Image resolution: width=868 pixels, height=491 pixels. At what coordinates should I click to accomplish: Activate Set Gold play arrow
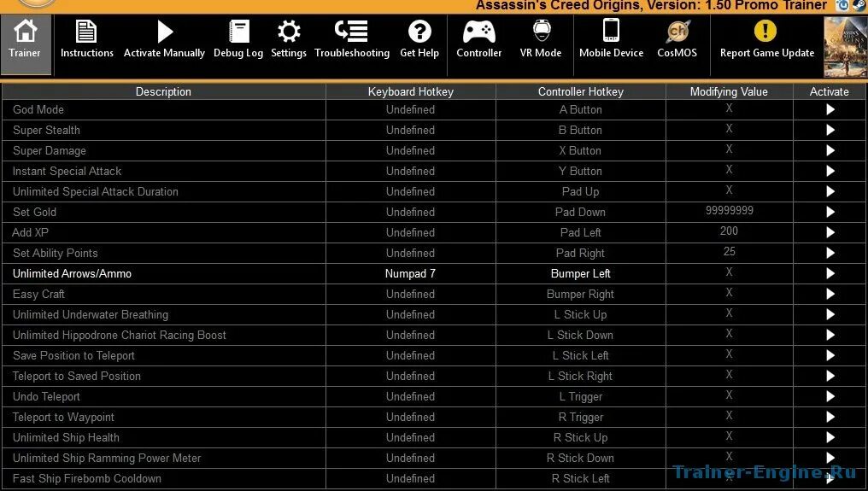830,212
